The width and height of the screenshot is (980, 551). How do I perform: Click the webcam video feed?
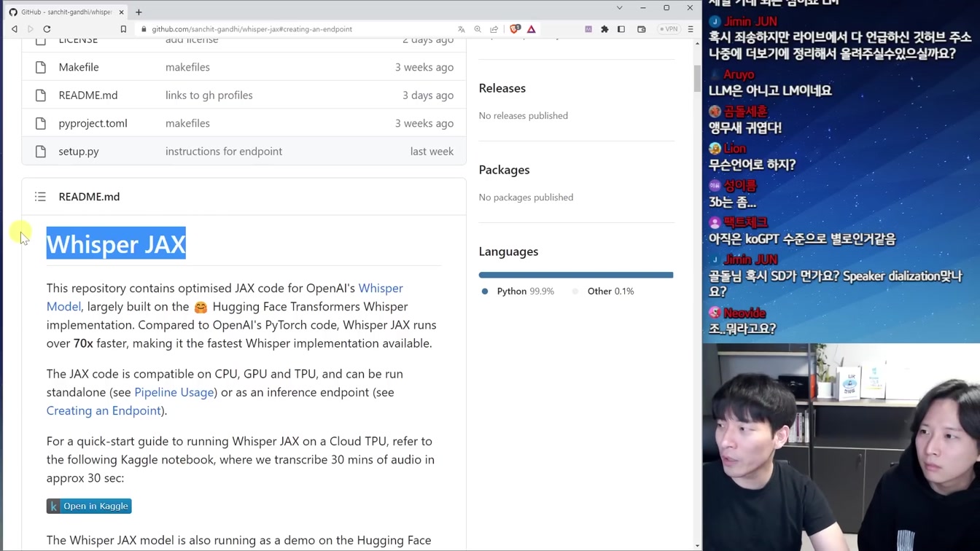coord(841,447)
